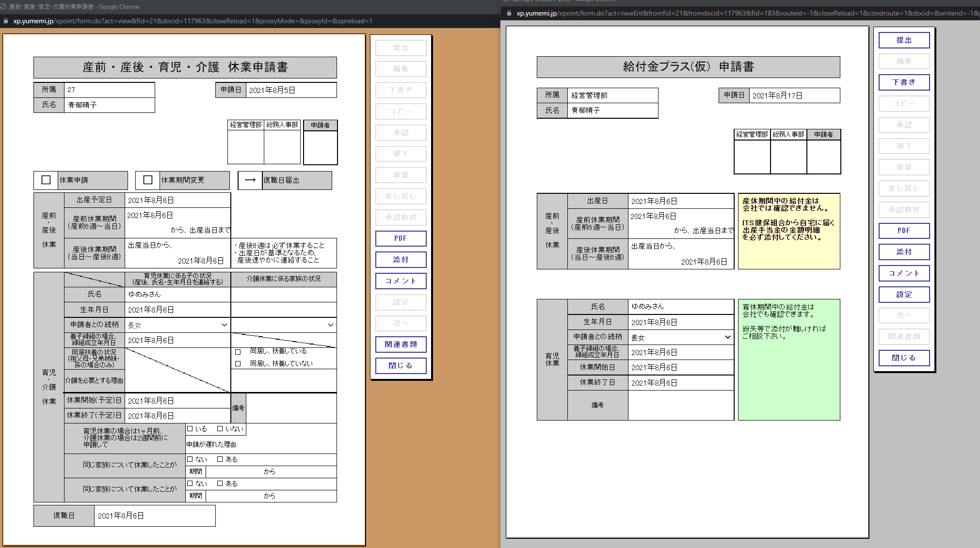This screenshot has height=548, width=980.
Task: Click the 備考 input field in right form
Action: tap(681, 405)
